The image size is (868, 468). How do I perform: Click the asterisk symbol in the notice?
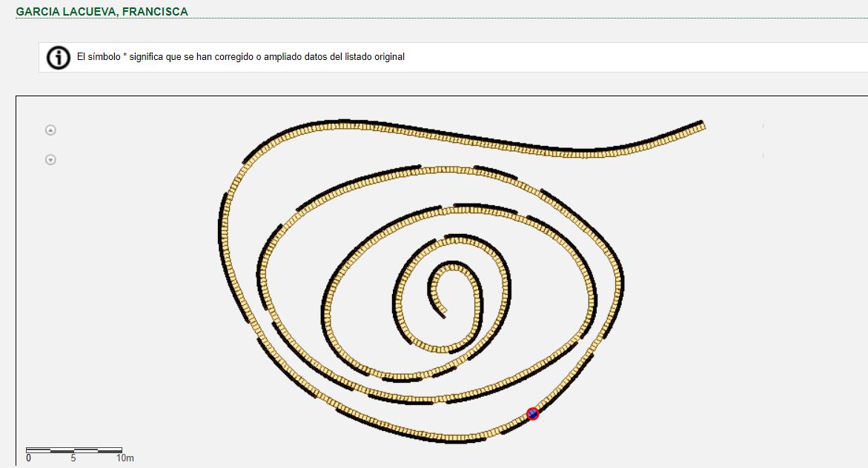point(125,56)
